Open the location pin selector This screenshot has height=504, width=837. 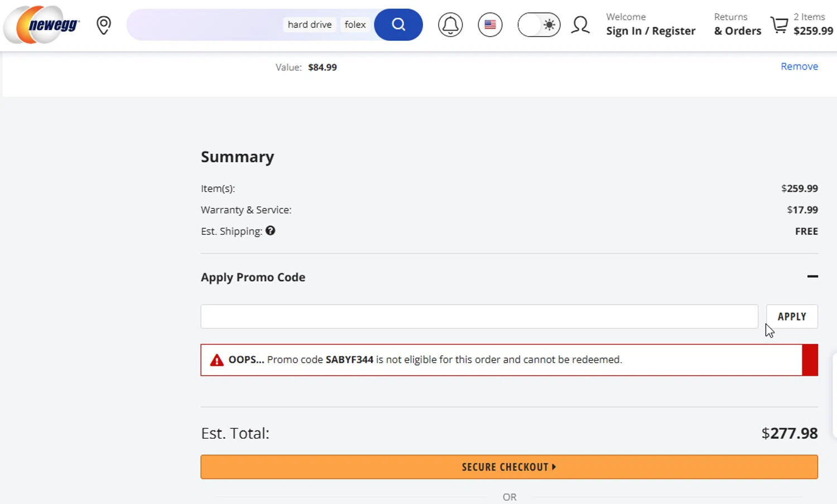[104, 25]
